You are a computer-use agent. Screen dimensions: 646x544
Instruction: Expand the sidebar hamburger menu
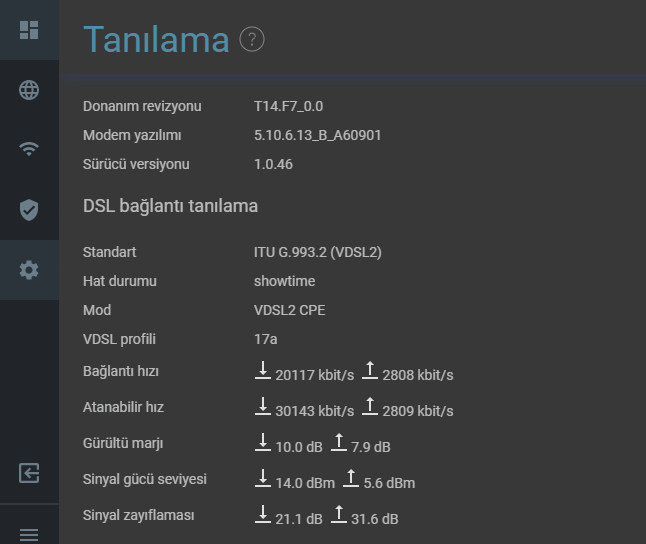(x=29, y=535)
